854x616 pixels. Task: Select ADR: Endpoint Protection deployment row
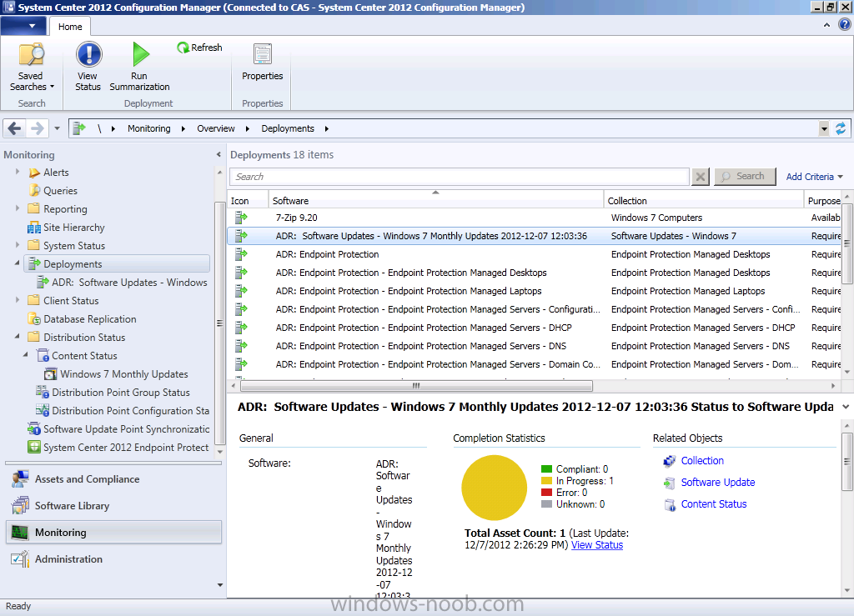click(534, 254)
